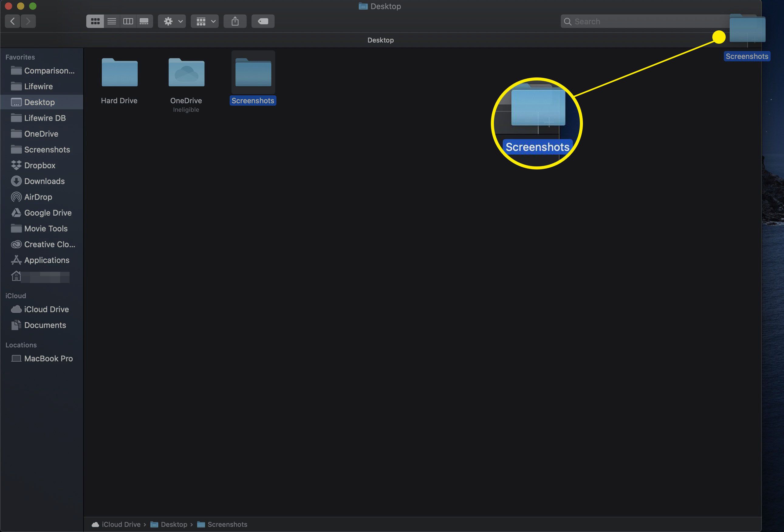This screenshot has width=784, height=532.
Task: Select the list view icon
Action: [x=111, y=21]
